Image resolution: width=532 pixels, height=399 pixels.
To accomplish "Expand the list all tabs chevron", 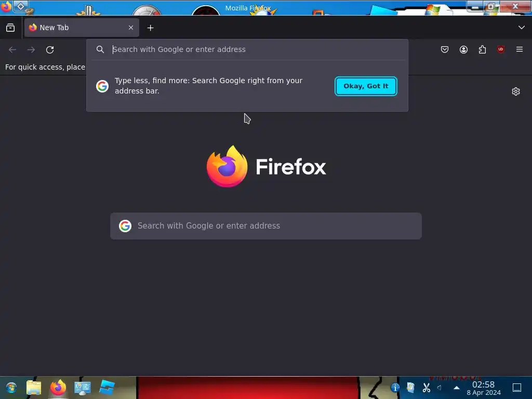I will (x=522, y=28).
